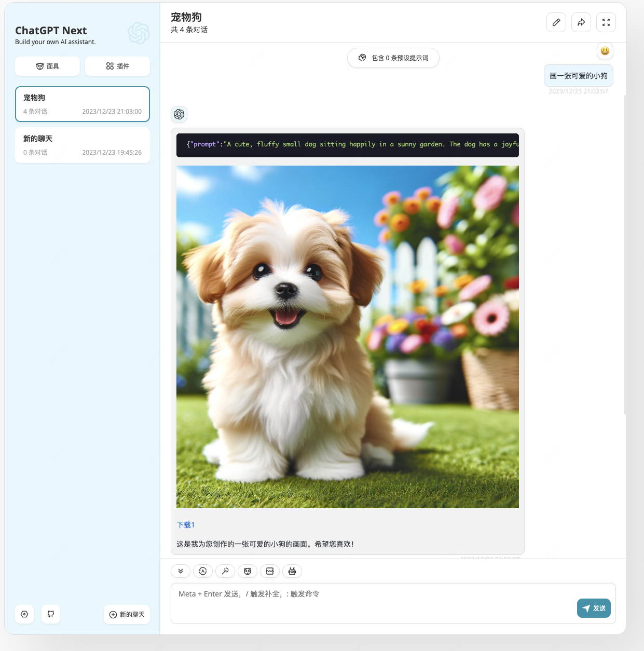Open the GitHub icon link
The width and height of the screenshot is (644, 651).
[51, 614]
